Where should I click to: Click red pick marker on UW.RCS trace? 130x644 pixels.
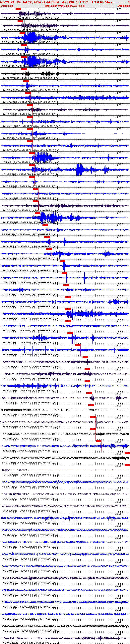87,380
